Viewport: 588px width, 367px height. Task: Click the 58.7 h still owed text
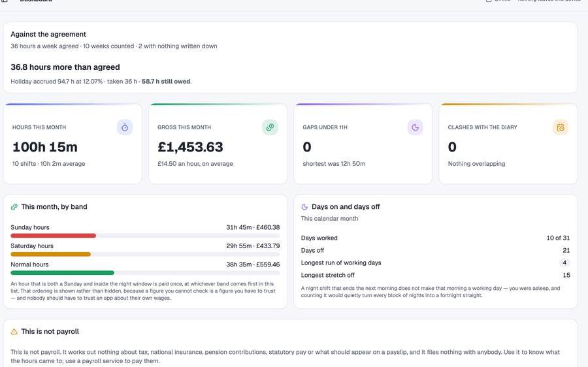click(166, 82)
